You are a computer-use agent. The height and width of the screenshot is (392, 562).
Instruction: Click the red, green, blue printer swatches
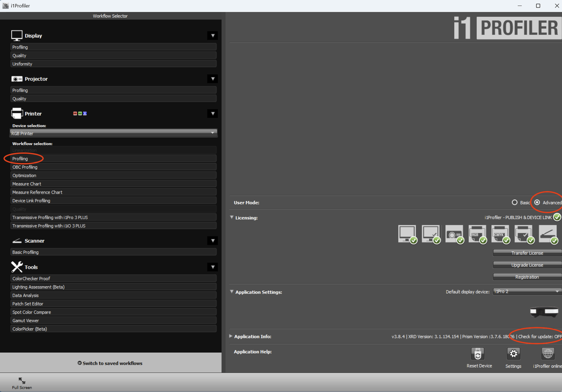pos(80,114)
